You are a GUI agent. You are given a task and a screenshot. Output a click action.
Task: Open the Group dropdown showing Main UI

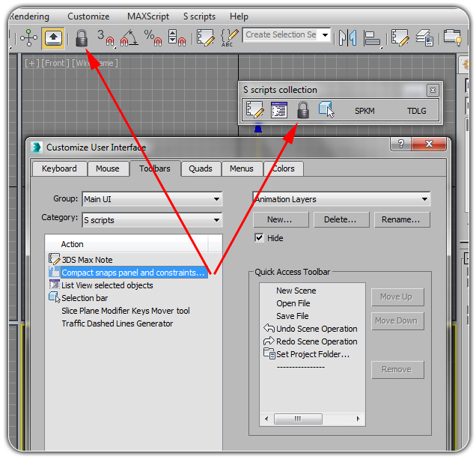(152, 199)
